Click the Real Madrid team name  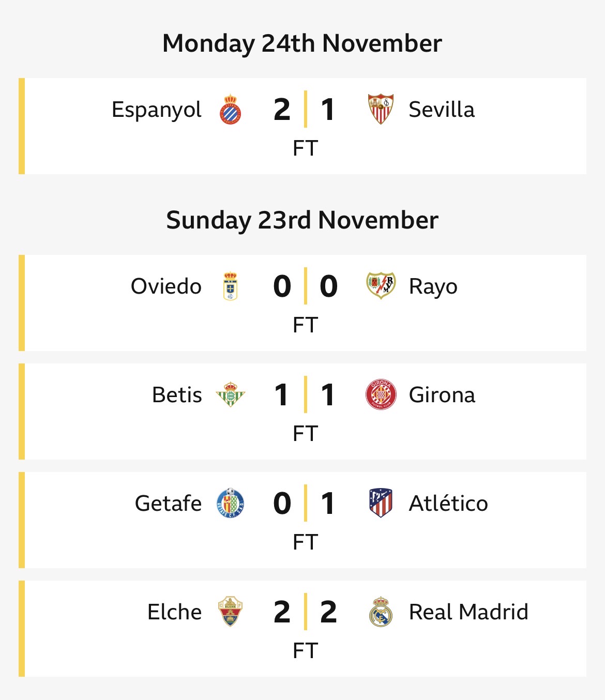pyautogui.click(x=468, y=612)
